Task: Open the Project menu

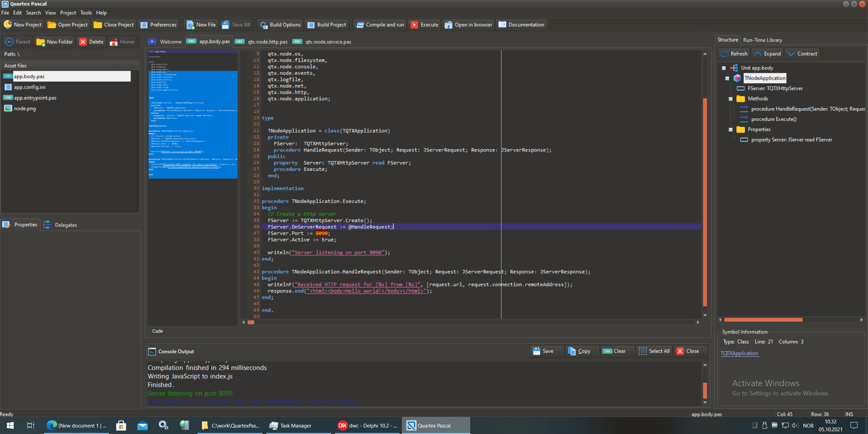Action: [68, 13]
